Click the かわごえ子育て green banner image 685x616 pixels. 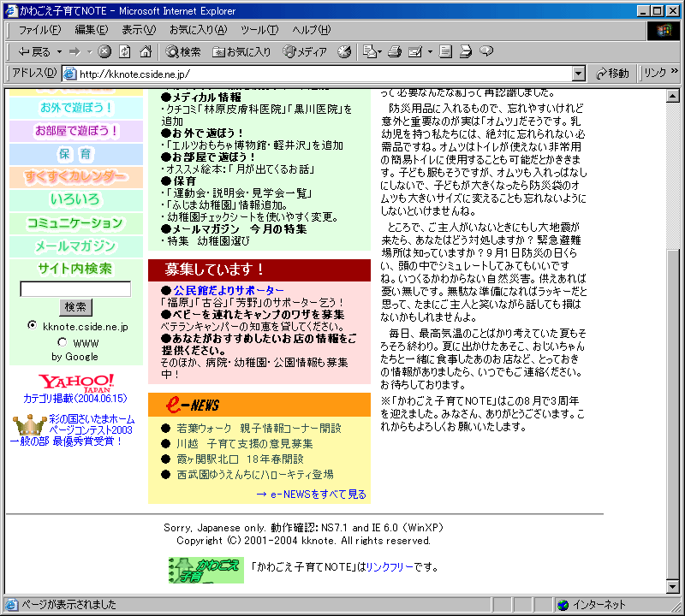click(x=206, y=570)
